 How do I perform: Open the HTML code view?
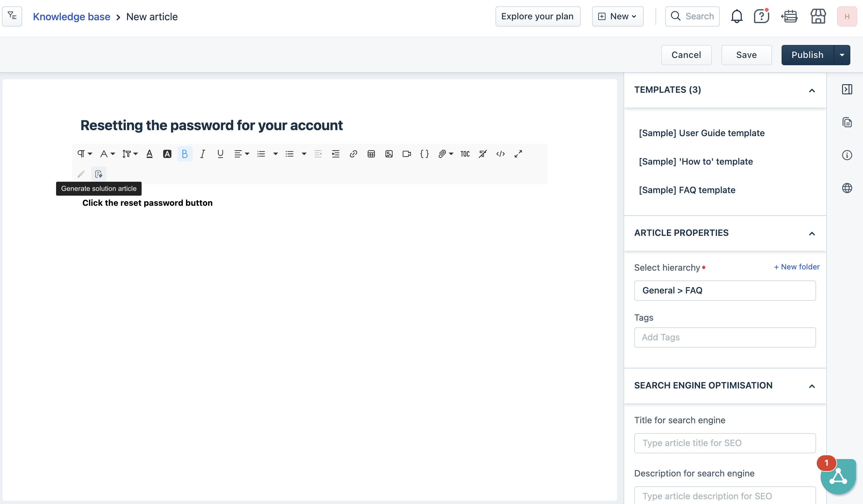(x=500, y=154)
